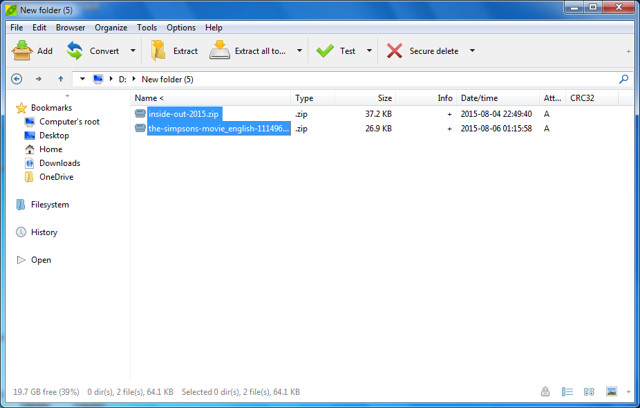Switch to image thumbnails view icon
Screen dimensions: 640x408
[611, 391]
